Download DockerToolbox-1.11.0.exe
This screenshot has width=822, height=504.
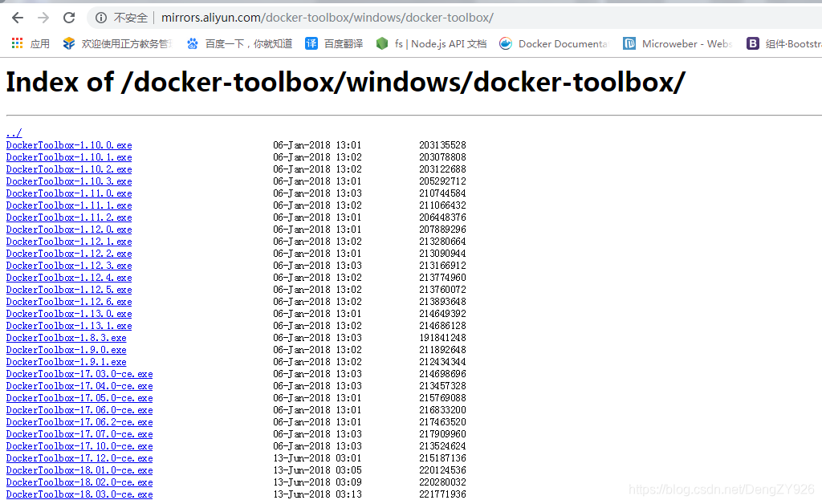[69, 193]
